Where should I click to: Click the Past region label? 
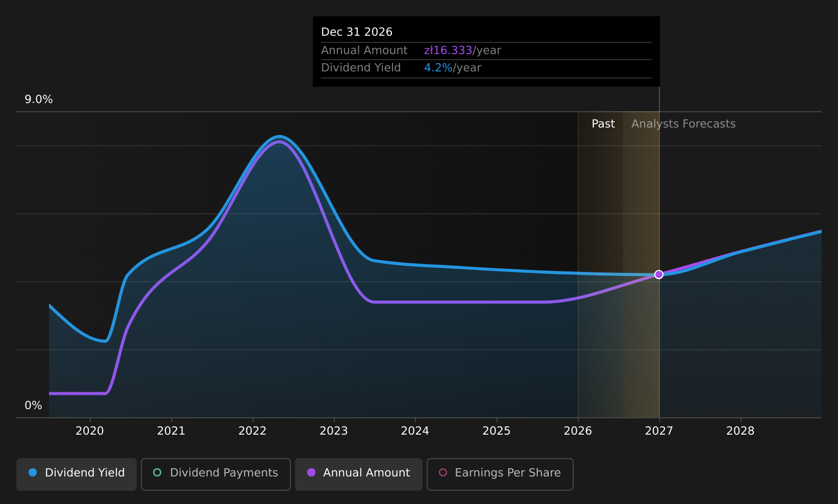603,124
